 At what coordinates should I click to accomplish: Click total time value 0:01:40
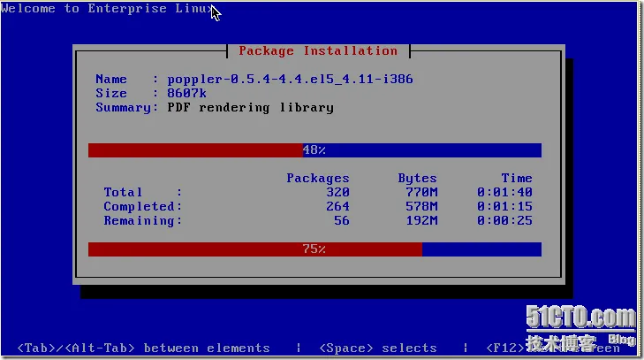click(x=504, y=192)
